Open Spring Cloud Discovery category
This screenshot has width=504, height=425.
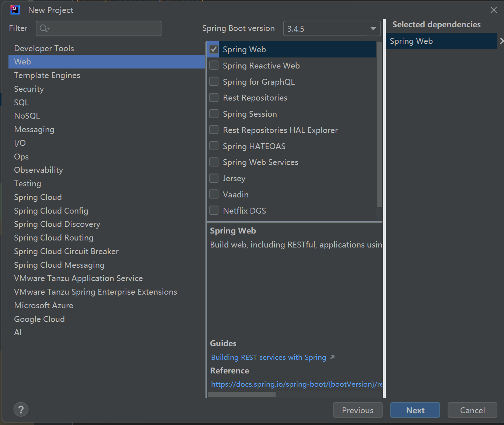pos(107,224)
